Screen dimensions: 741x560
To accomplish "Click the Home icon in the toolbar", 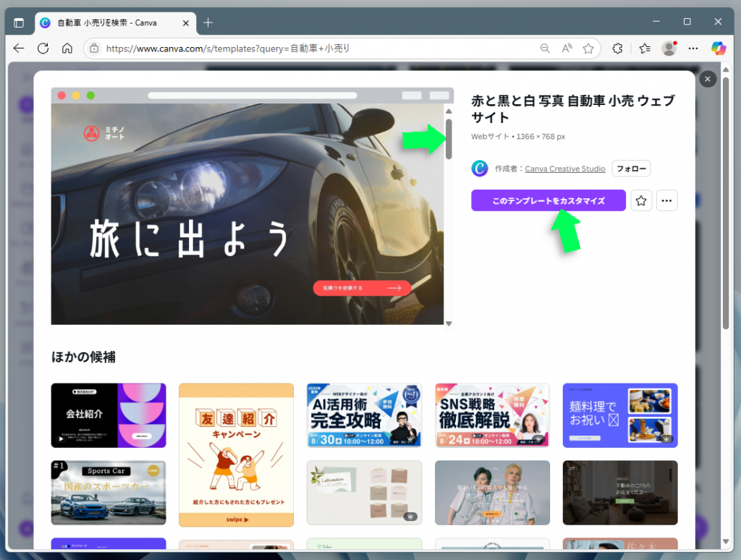I will pos(68,48).
